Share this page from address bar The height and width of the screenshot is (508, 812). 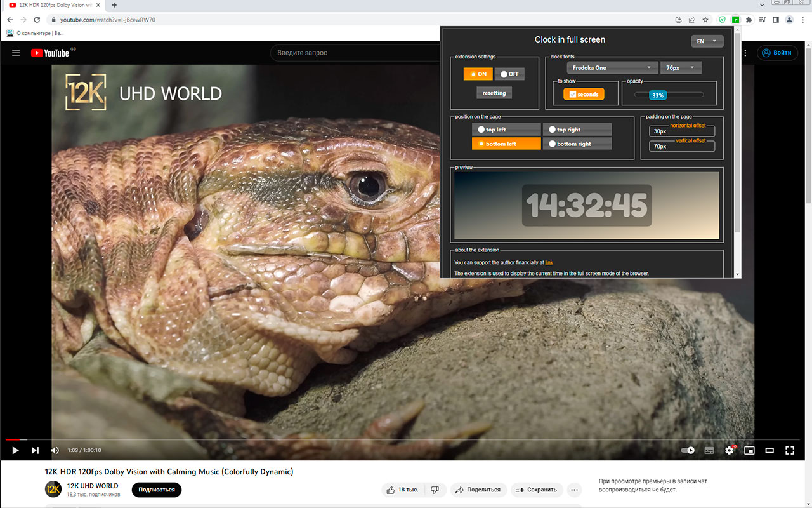(x=692, y=20)
